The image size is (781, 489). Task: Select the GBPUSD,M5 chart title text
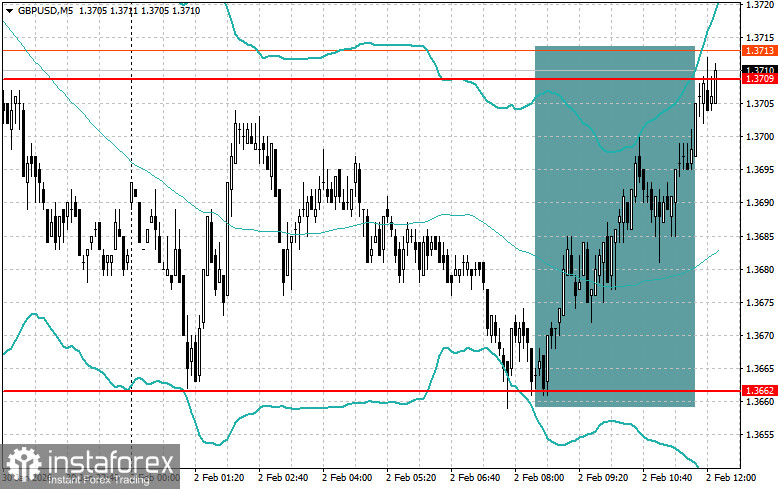pyautogui.click(x=45, y=10)
